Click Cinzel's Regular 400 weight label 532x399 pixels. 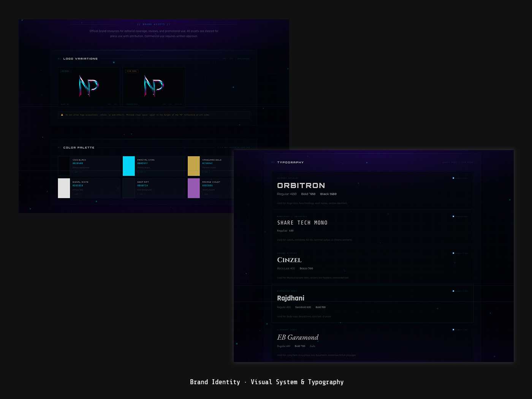coord(286,269)
